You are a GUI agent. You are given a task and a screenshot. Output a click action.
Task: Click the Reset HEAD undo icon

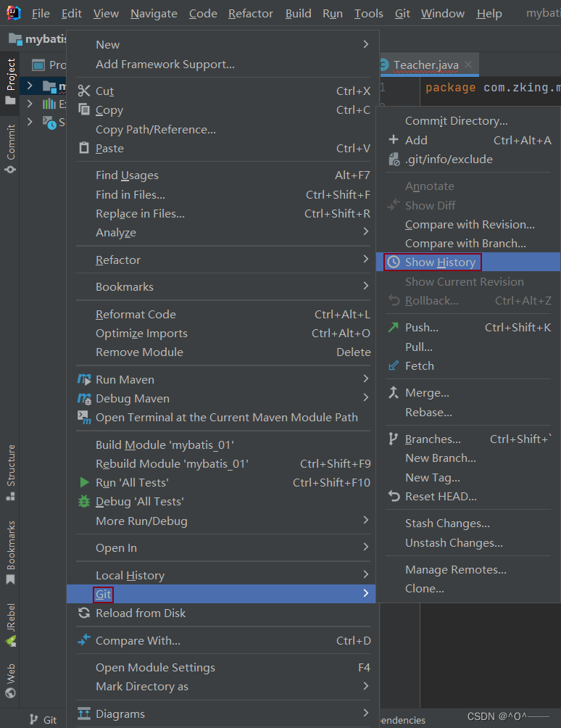coord(394,497)
